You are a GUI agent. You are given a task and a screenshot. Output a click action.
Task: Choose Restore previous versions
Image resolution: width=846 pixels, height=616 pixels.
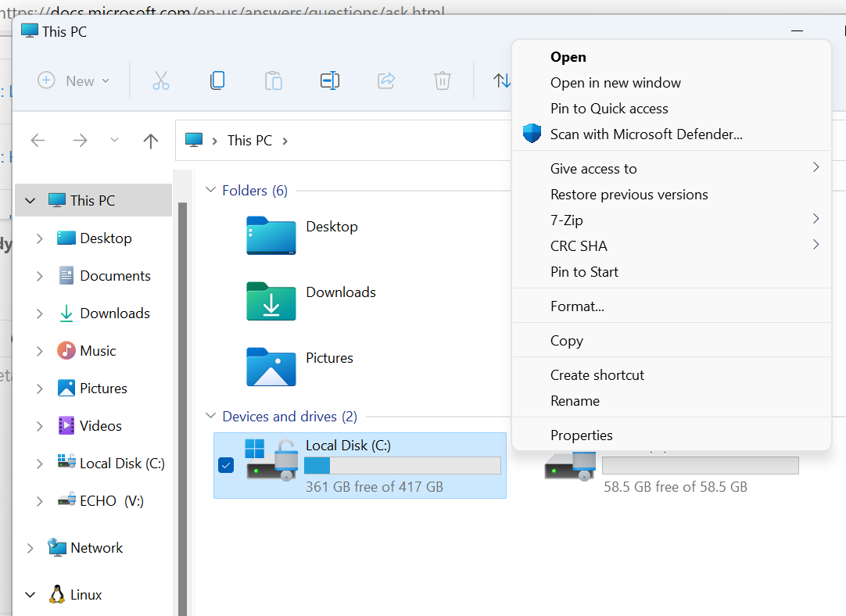(671, 195)
